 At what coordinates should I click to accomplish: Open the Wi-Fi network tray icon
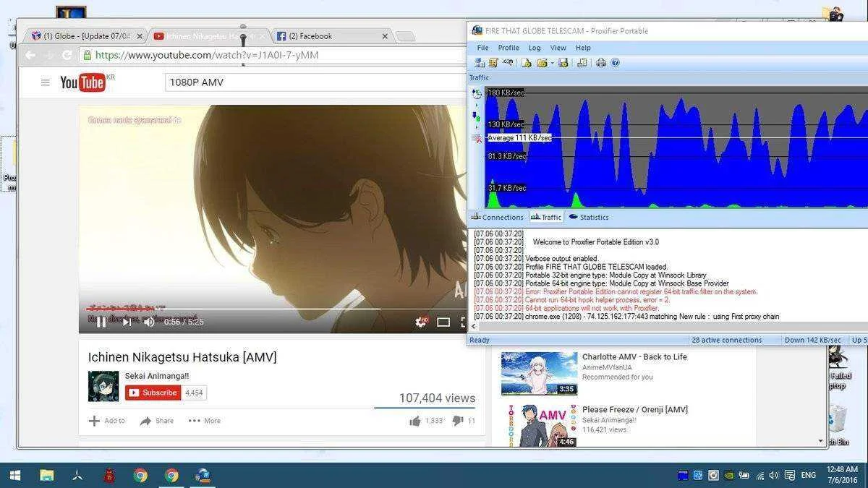pos(759,476)
